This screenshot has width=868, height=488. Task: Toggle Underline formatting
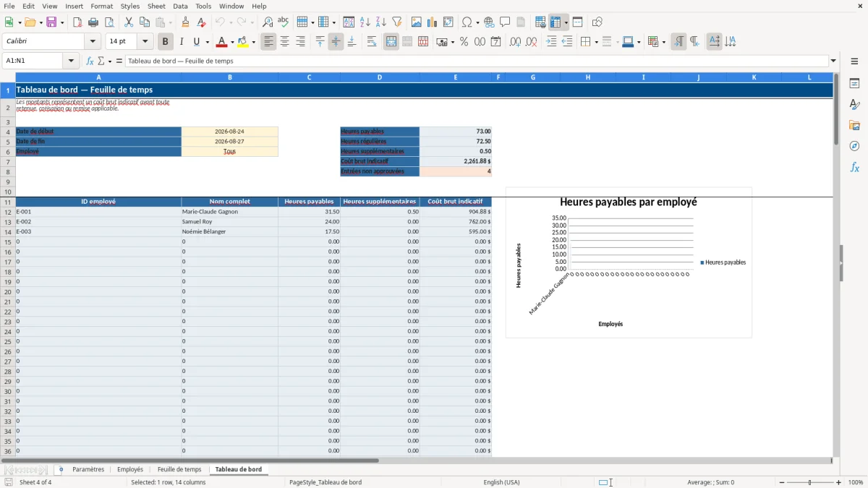[x=197, y=42]
